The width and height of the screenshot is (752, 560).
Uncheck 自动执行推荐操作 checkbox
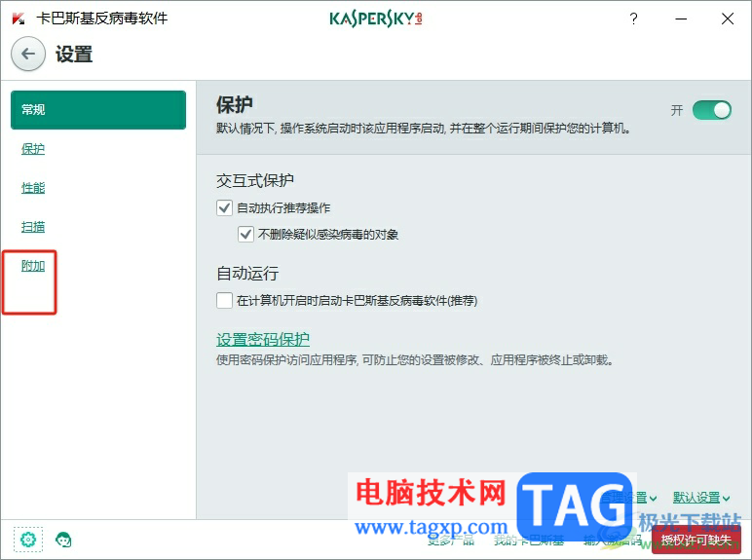224,208
